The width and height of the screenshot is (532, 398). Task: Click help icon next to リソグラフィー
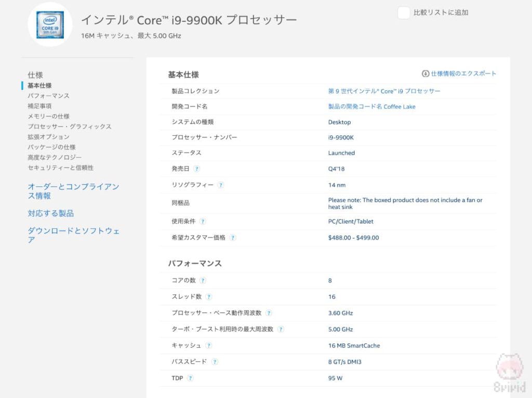(x=221, y=185)
